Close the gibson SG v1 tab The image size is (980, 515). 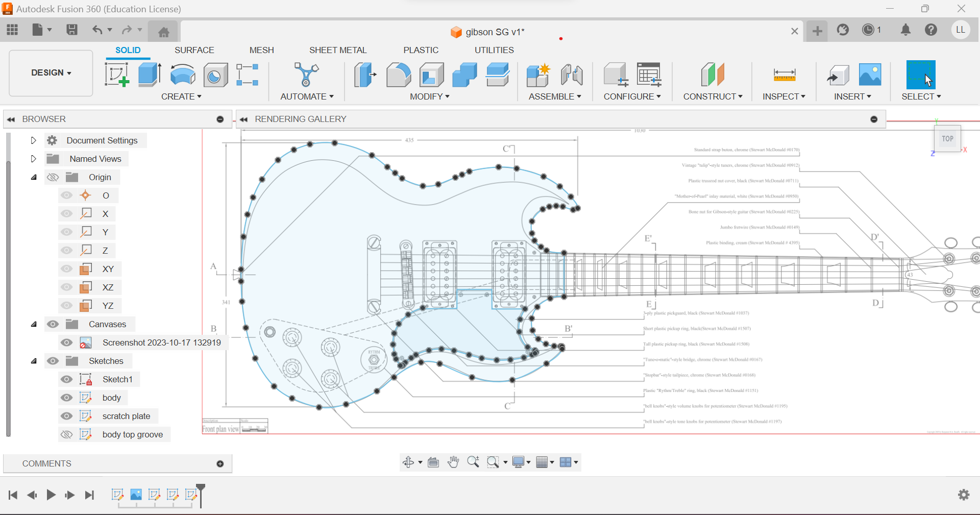coord(794,31)
